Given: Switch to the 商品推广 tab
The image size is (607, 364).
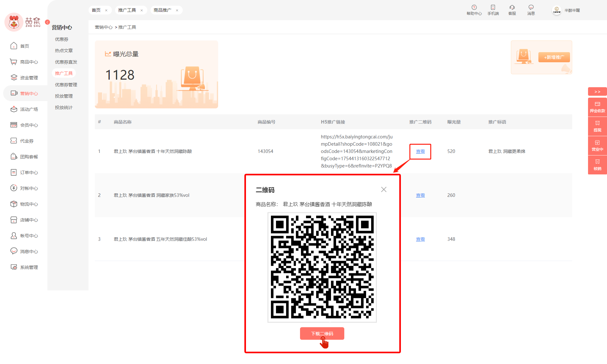Looking at the screenshot, I should click(x=162, y=10).
